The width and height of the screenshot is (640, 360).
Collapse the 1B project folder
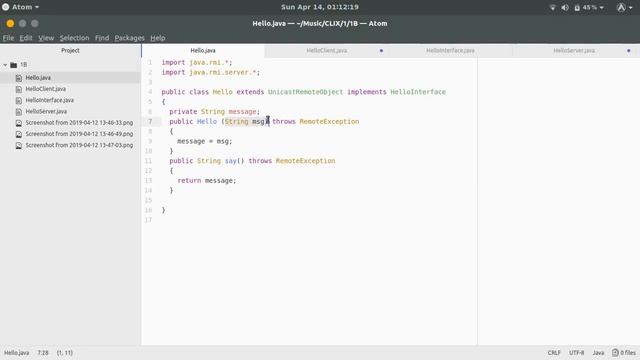(5, 65)
